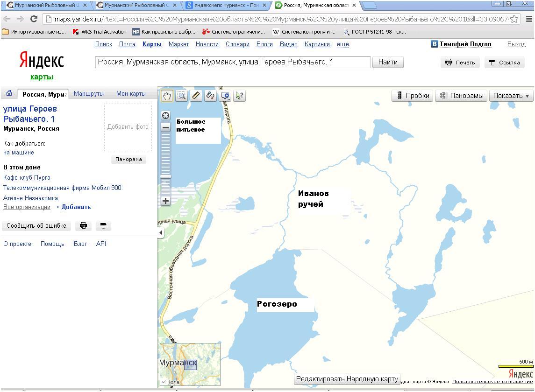
Task: Expand the Показать dropdown
Action: pos(511,96)
